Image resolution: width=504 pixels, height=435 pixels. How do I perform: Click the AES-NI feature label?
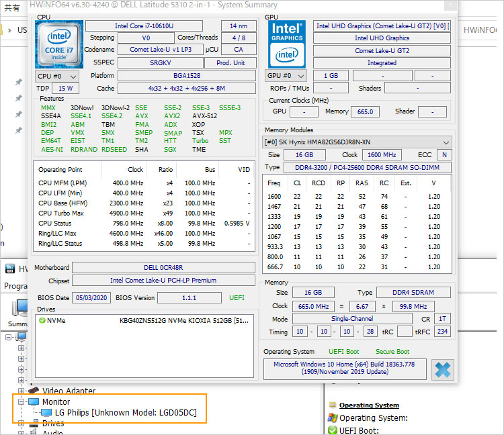pos(52,149)
